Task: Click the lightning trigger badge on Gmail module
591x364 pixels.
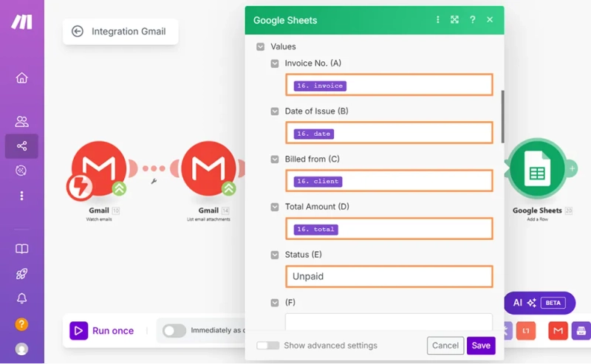Action: pyautogui.click(x=80, y=186)
